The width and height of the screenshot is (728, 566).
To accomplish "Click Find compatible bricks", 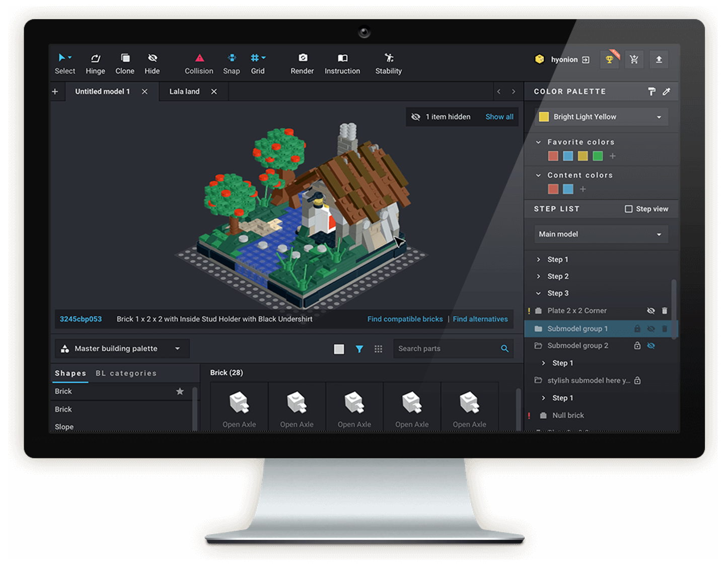I will point(405,318).
